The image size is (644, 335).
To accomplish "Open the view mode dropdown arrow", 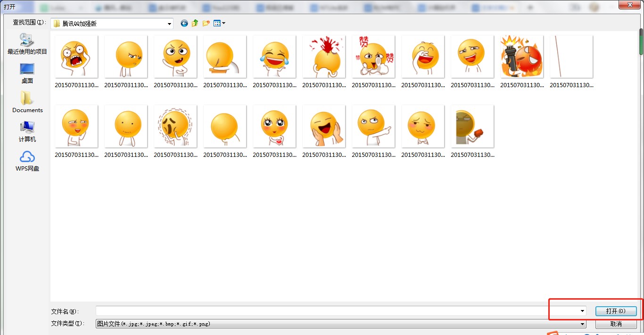I will 223,23.
